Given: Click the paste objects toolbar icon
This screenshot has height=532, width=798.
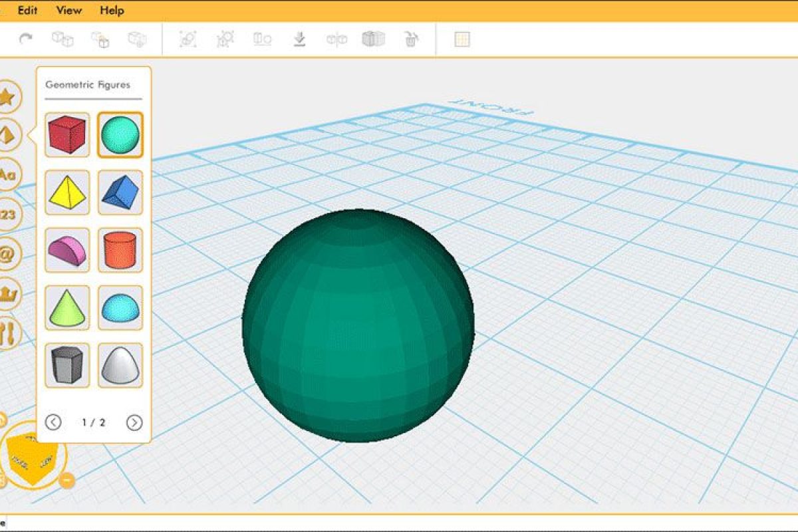Looking at the screenshot, I should pyautogui.click(x=100, y=39).
